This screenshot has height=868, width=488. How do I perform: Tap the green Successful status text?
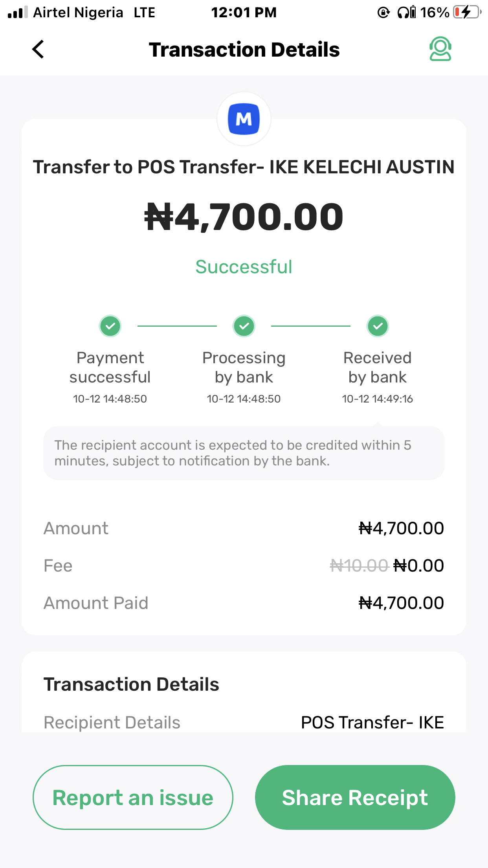pyautogui.click(x=244, y=267)
